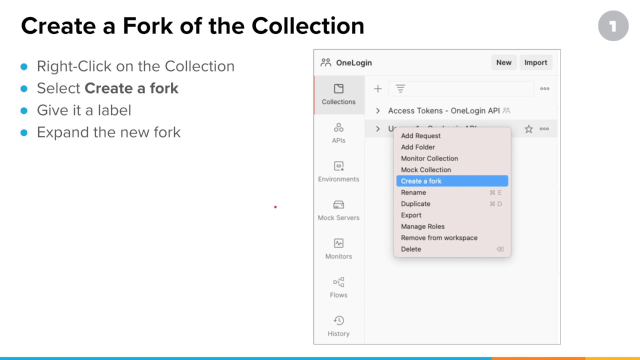Open the three-dot options beside the filter field
This screenshot has width=640, height=360.
click(x=544, y=89)
